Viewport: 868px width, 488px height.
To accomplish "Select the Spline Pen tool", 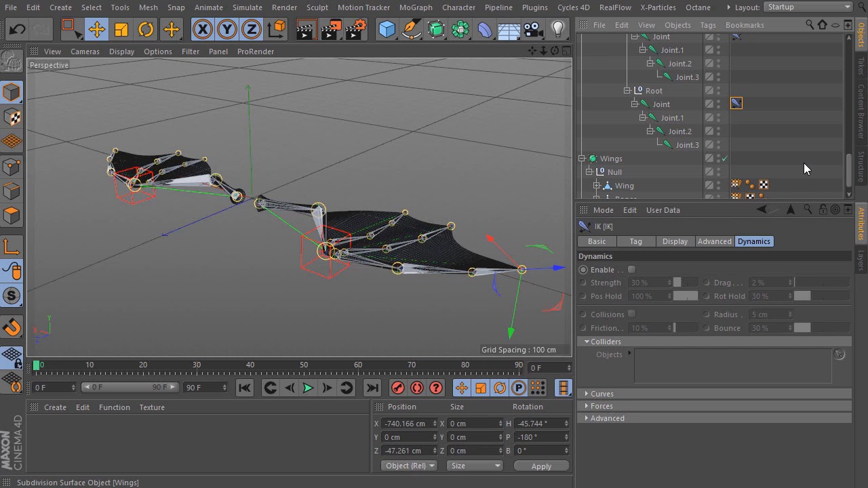I will click(411, 29).
